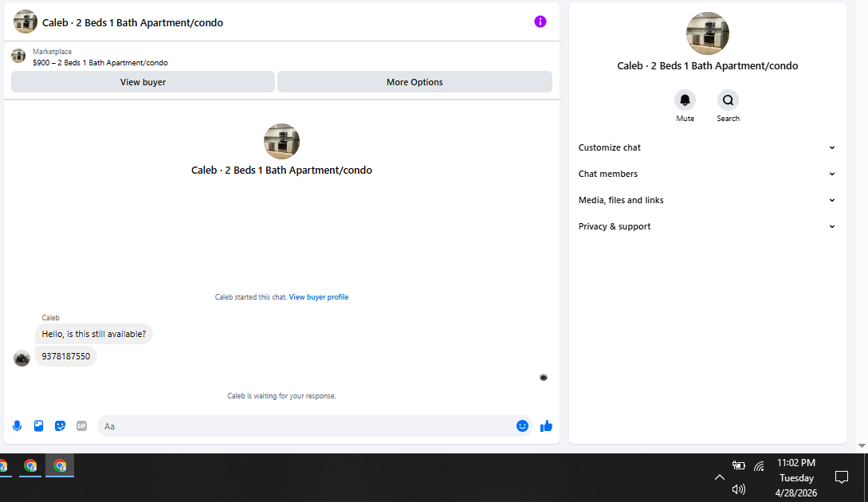Open the emoji picker smiley icon
Viewport: 868px width, 502px height.
[x=522, y=426]
